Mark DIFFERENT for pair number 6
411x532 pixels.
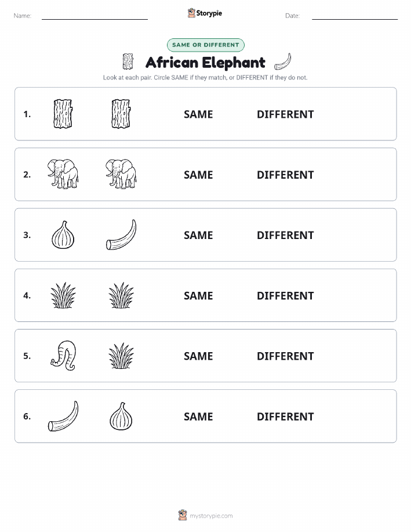tap(285, 417)
